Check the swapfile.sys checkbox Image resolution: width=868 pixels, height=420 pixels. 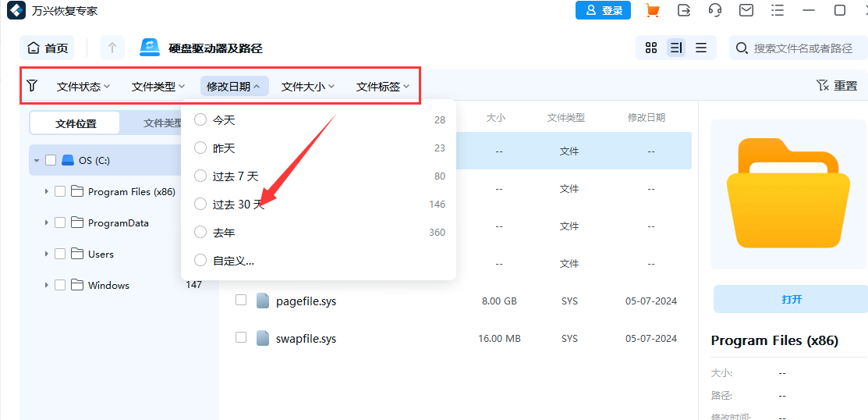tap(241, 337)
